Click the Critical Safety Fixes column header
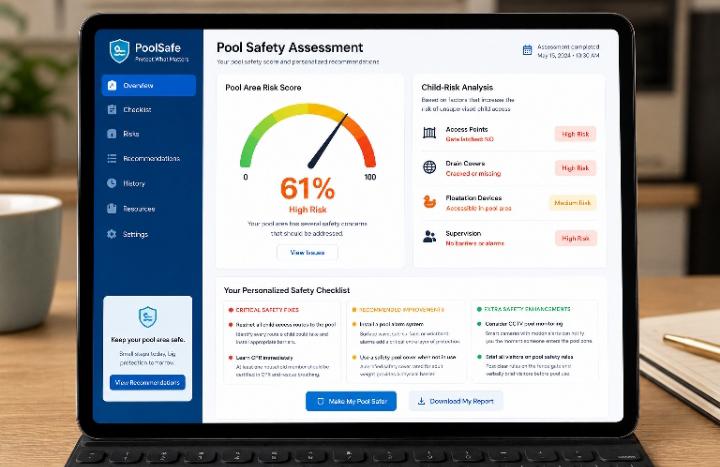 267,310
